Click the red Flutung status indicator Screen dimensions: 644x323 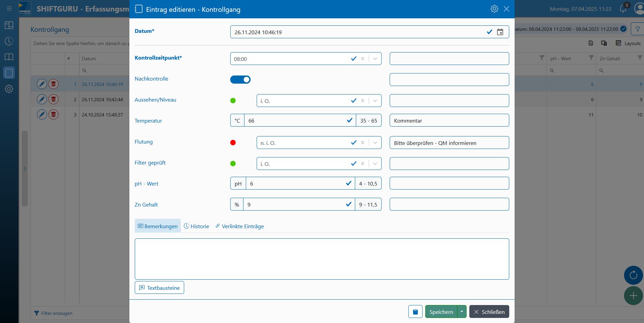pos(233,143)
